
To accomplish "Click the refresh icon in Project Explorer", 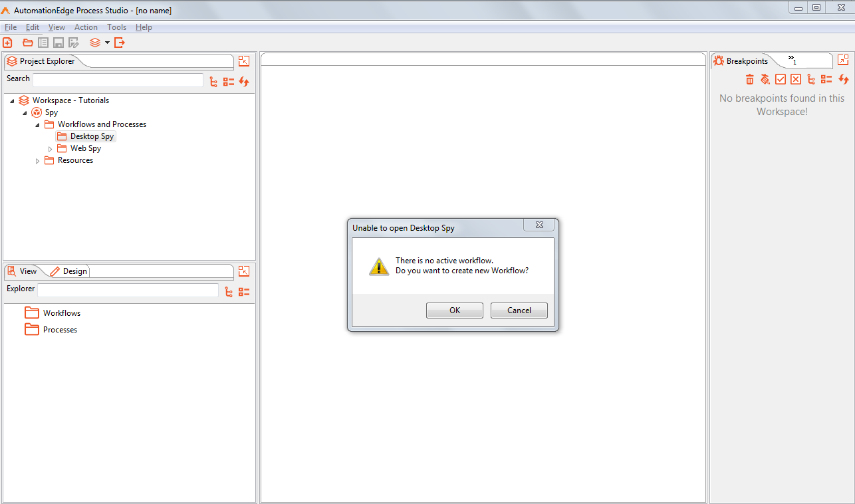I will pyautogui.click(x=244, y=82).
